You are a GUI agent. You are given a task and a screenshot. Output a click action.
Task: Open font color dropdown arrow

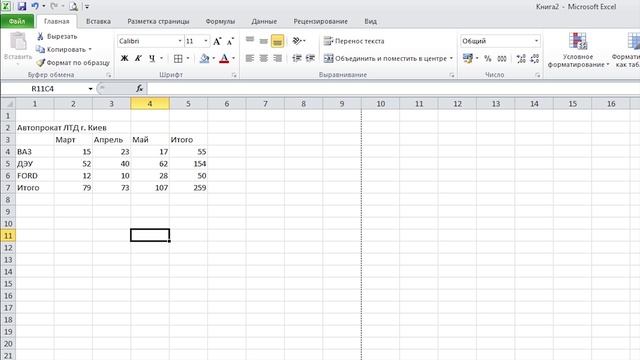[233, 58]
